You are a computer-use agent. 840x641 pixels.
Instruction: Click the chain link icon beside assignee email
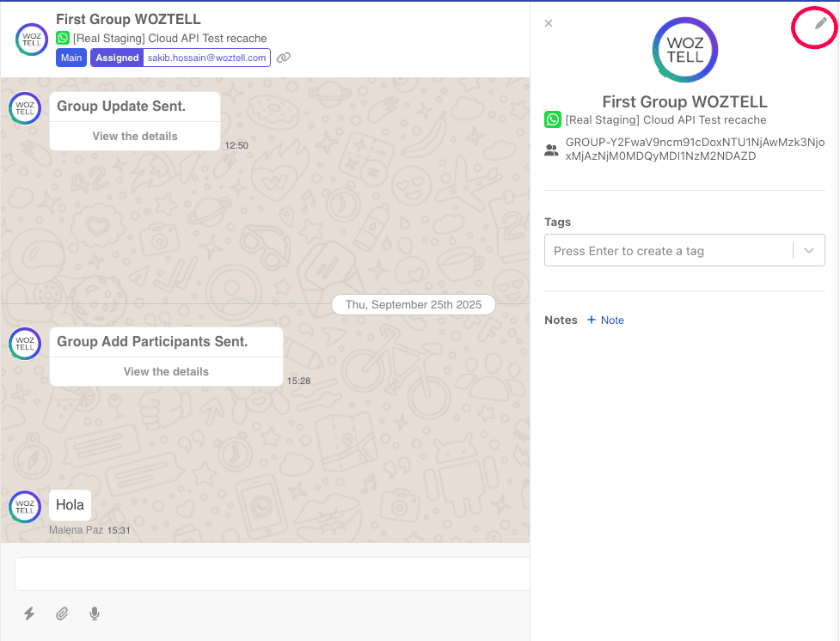pos(284,58)
